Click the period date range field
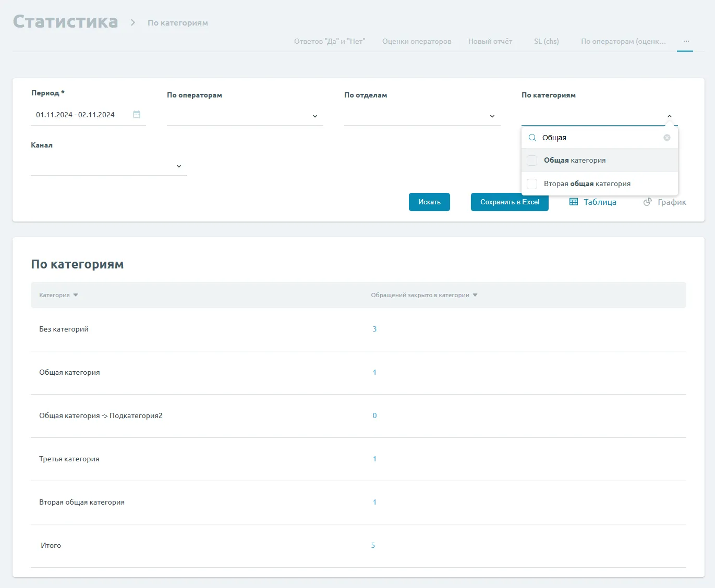715x588 pixels. coord(76,115)
